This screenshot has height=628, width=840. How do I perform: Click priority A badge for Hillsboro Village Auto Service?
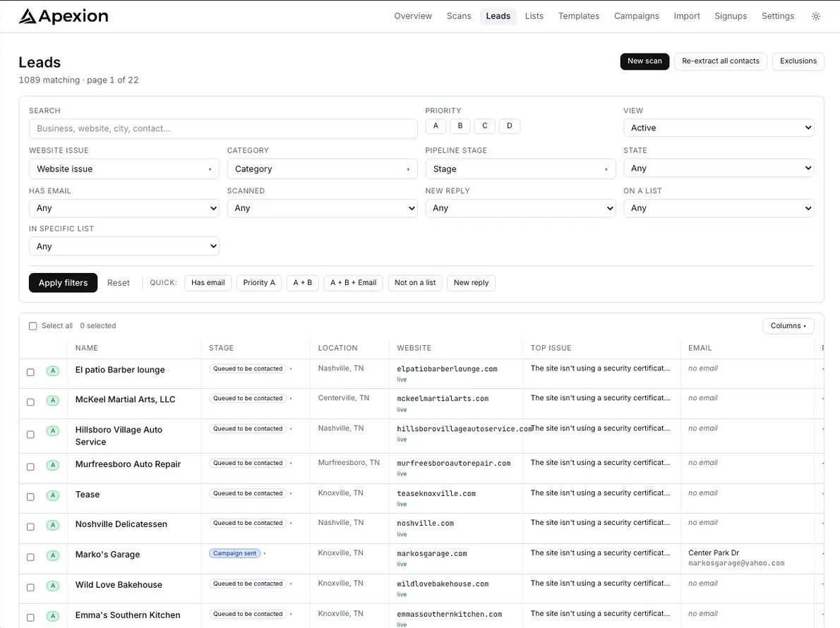[x=52, y=431]
